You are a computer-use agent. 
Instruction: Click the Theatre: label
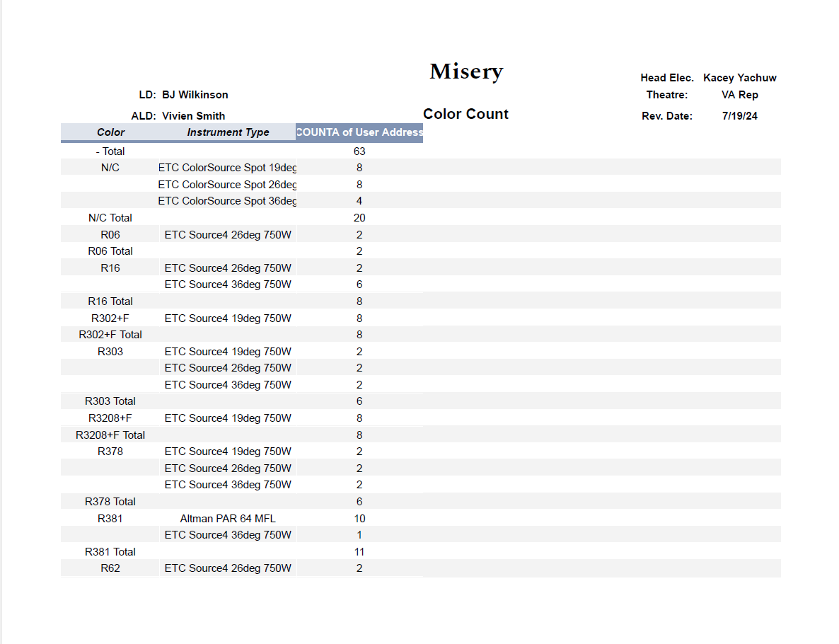click(666, 95)
